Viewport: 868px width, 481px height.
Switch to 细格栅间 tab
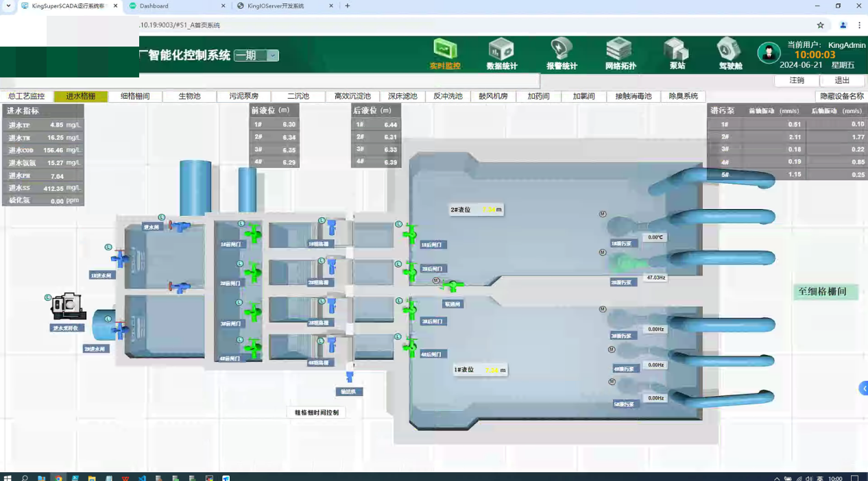pyautogui.click(x=135, y=97)
